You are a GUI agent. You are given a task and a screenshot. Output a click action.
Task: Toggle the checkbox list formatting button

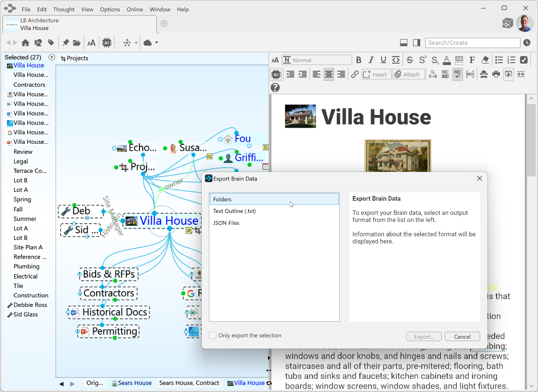point(524,60)
